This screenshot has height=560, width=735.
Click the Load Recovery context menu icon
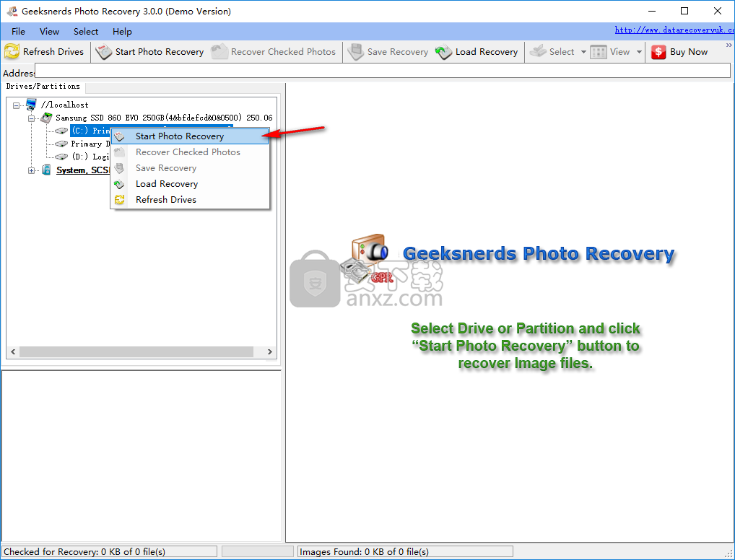coord(120,184)
